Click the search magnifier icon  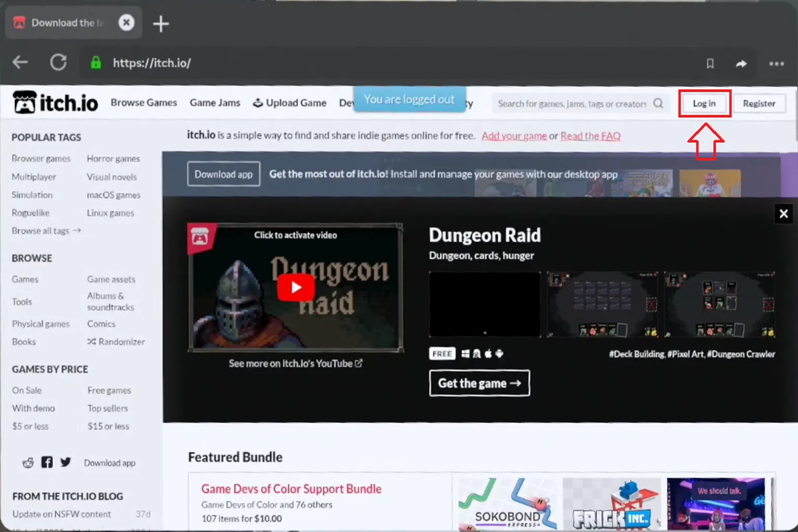[x=658, y=103]
